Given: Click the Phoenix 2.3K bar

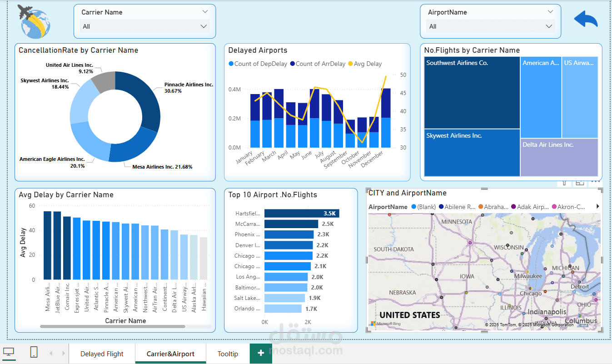Looking at the screenshot, I should click(289, 234).
